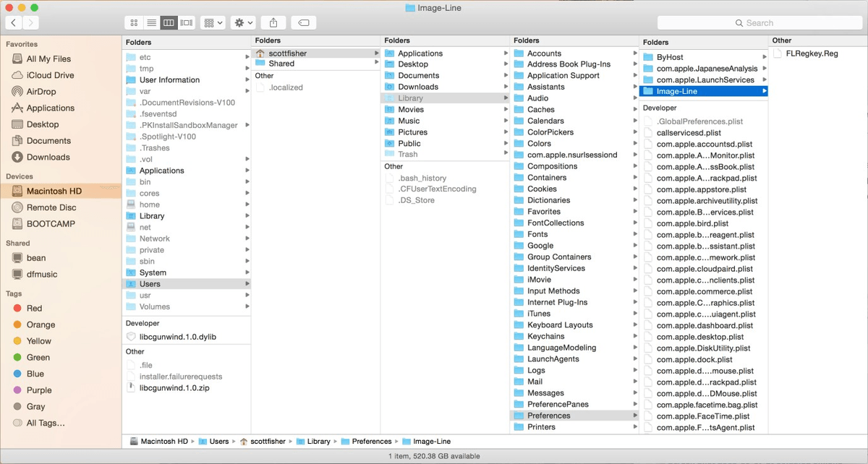Go back with the left arrow button
This screenshot has width=868, height=464.
click(13, 23)
